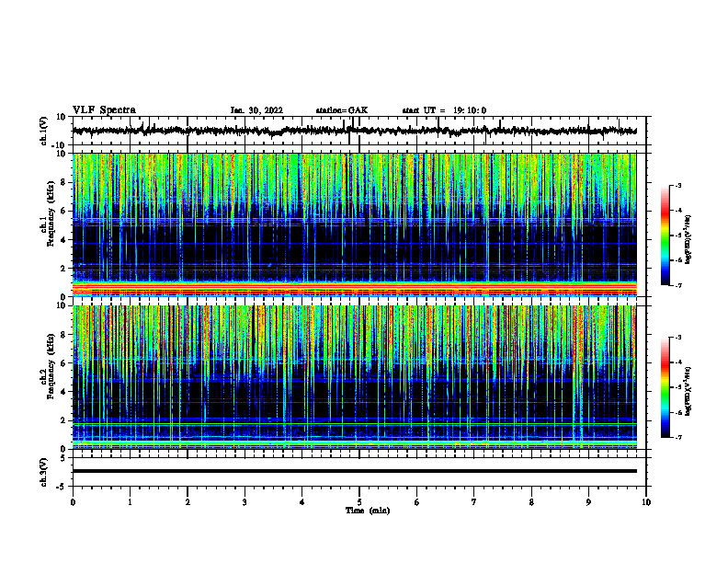Click the "4" tick on the Time axis
The height and width of the screenshot is (563, 728).
tap(302, 502)
